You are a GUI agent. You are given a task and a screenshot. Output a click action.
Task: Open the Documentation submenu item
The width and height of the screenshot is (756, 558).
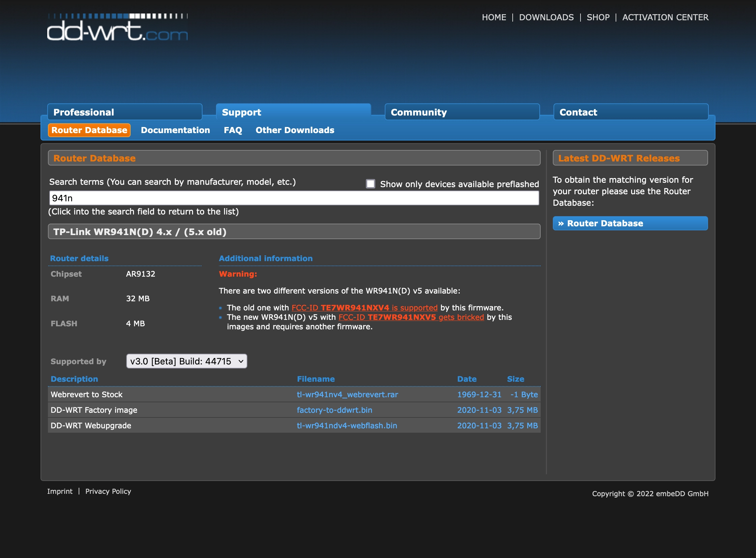[175, 130]
